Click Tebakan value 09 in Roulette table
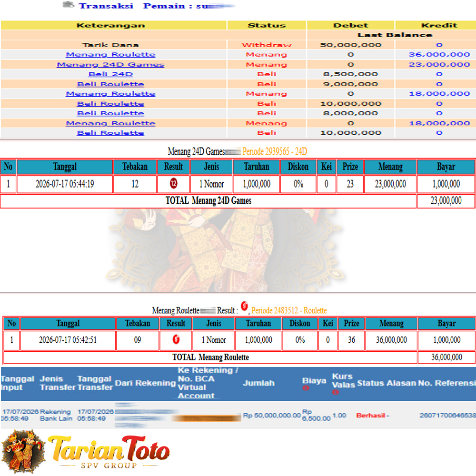Screen dimensions: 476x476 click(138, 340)
